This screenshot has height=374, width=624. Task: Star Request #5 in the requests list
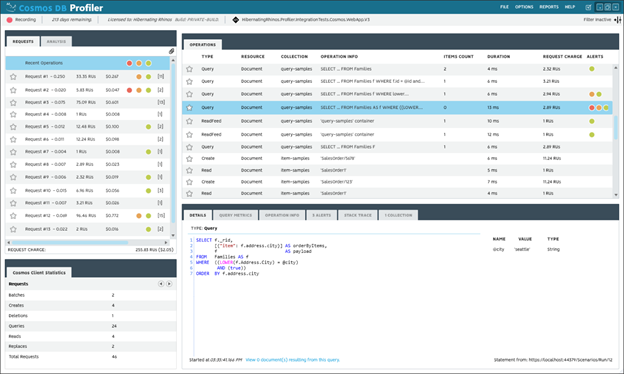tap(13, 127)
